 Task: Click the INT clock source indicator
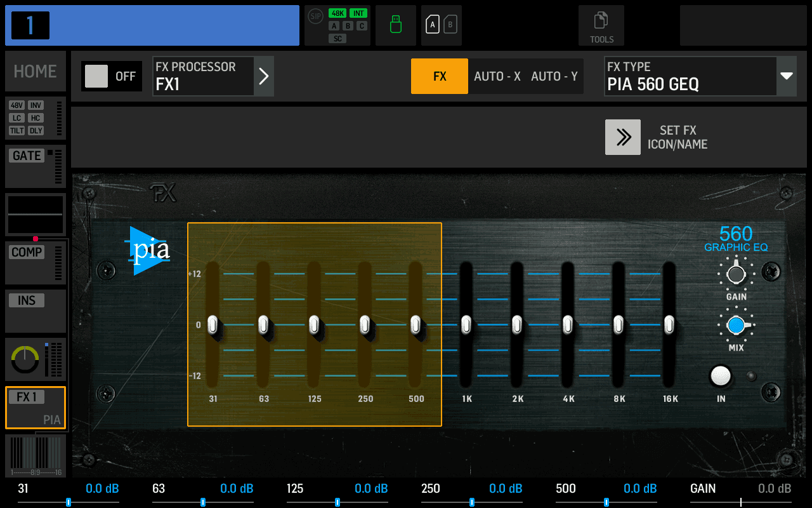358,13
